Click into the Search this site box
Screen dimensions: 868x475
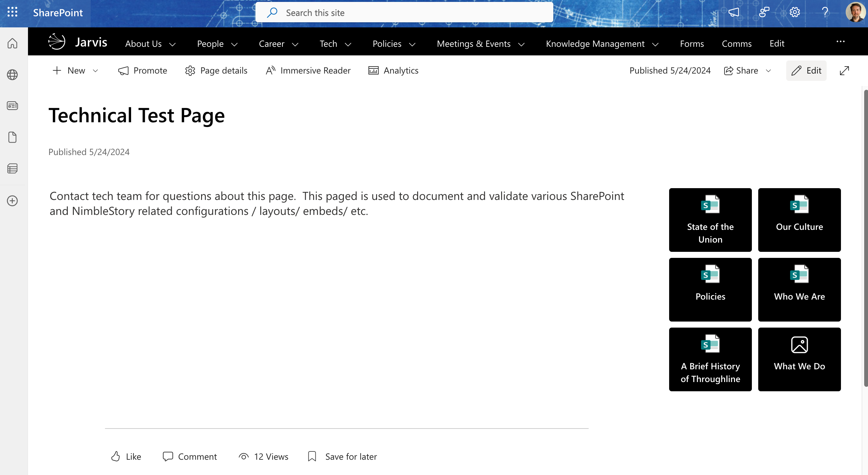[404, 13]
